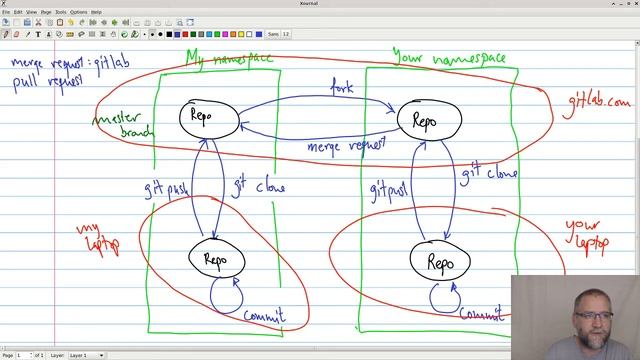Choose the fine pen thickness
Image resolution: width=640 pixels, height=360 pixels.
pyautogui.click(x=144, y=34)
